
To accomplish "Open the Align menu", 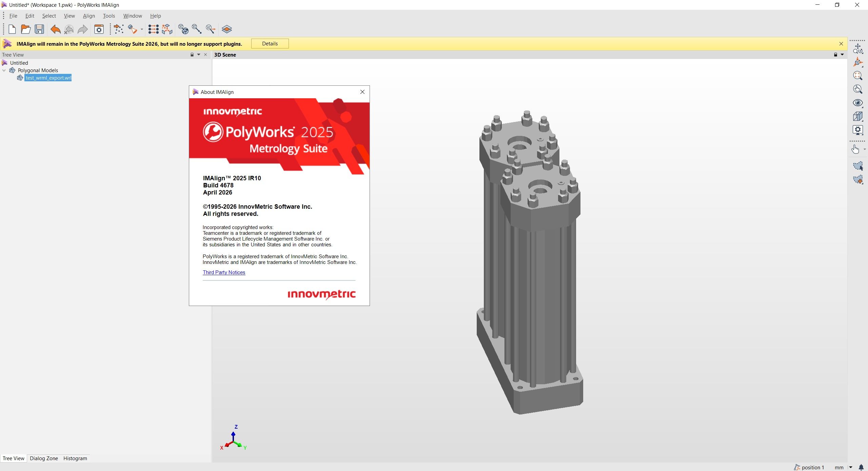I will pyautogui.click(x=89, y=16).
